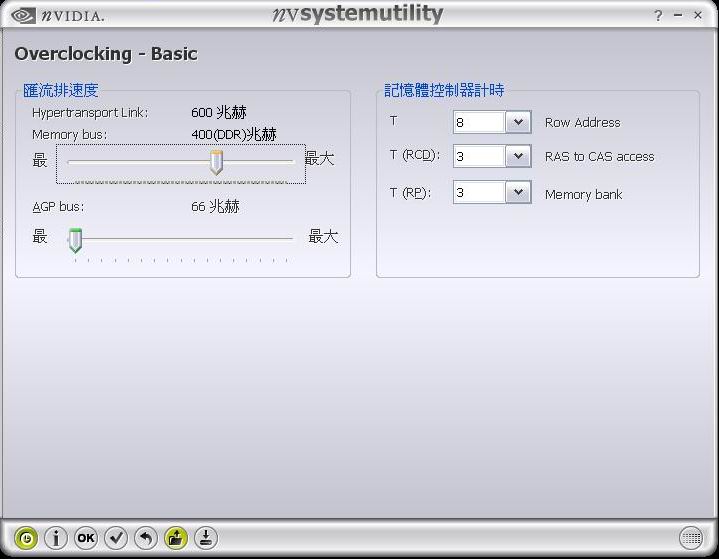Minimize the nvsystemutility window

tap(678, 15)
